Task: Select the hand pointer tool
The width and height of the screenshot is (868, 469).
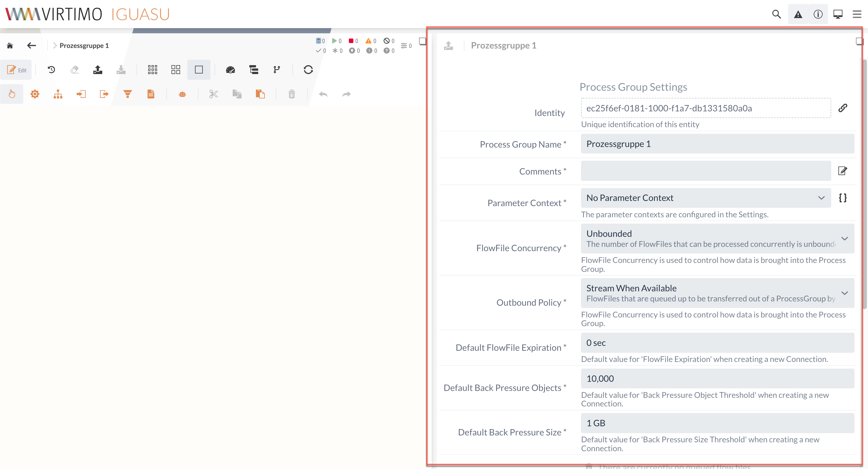Action: point(12,94)
